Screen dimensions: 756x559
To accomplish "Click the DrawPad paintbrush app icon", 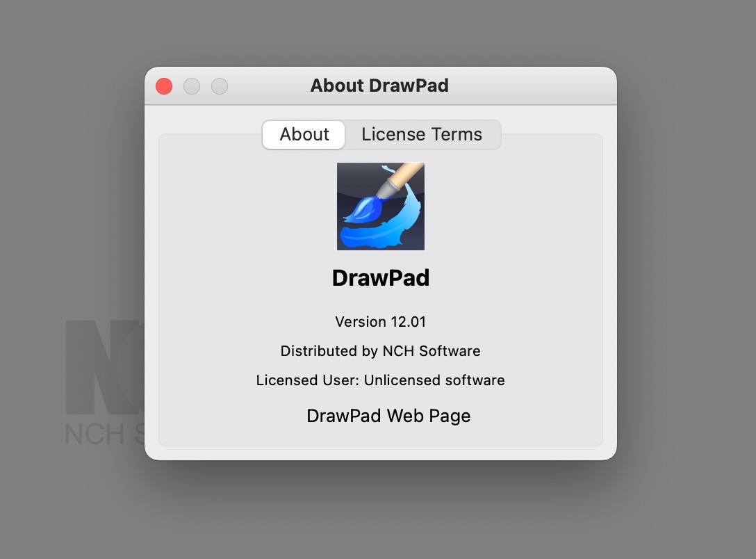I will [380, 206].
